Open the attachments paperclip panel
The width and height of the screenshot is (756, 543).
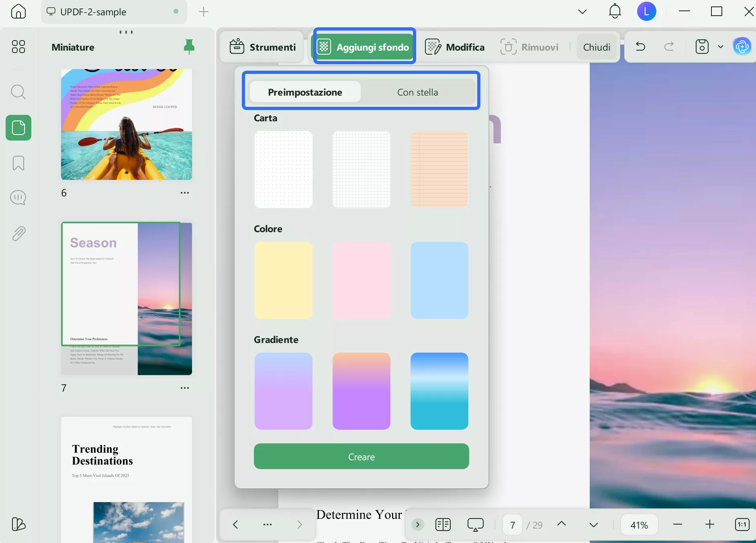[x=18, y=233]
